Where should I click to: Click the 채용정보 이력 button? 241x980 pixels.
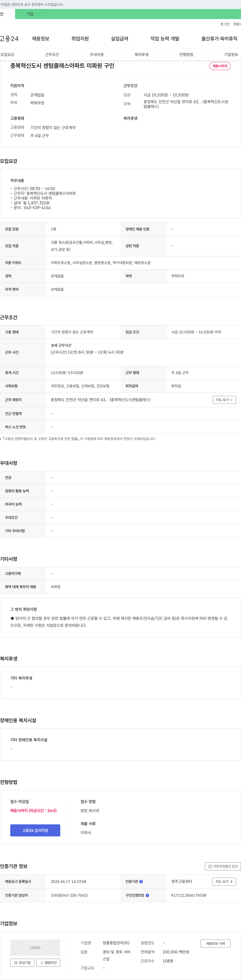click(x=215, y=944)
